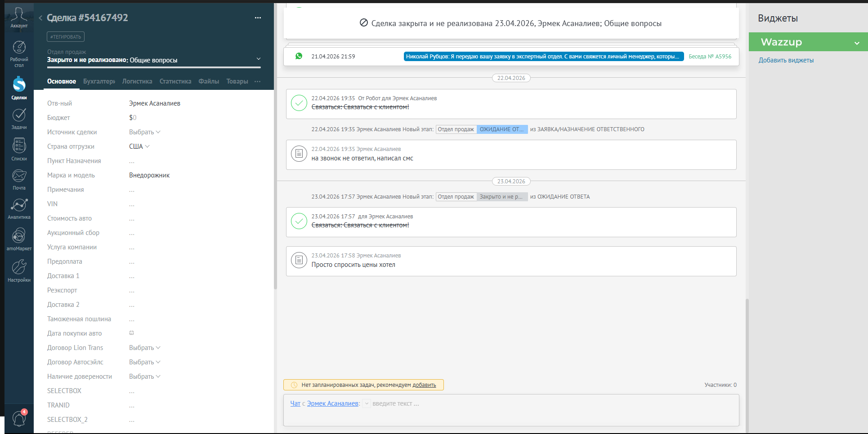Viewport: 868px width, 434px height.
Task: Open Николай Рубцов message preview
Action: 544,57
